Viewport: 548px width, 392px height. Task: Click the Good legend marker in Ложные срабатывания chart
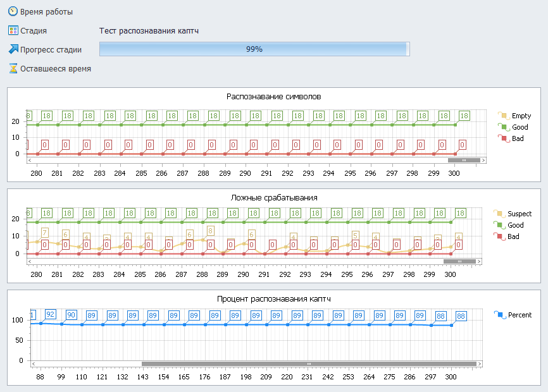pyautogui.click(x=499, y=225)
